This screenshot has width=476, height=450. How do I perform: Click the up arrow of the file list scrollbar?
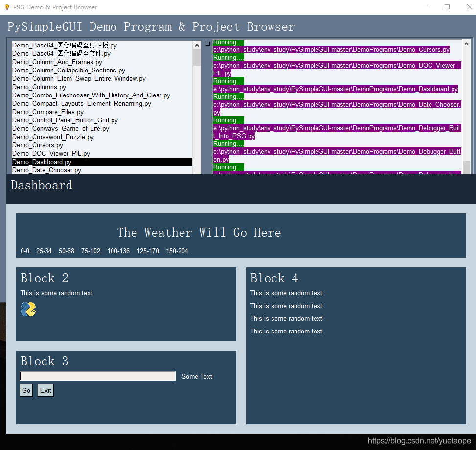(x=197, y=45)
